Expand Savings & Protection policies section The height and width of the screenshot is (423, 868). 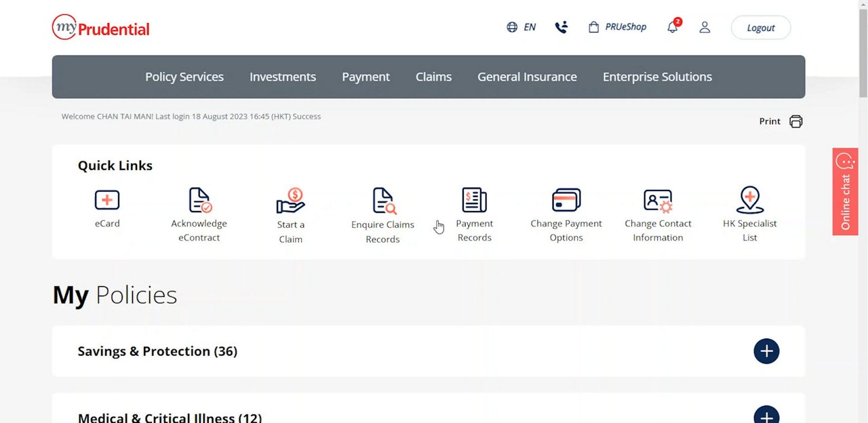click(x=766, y=351)
